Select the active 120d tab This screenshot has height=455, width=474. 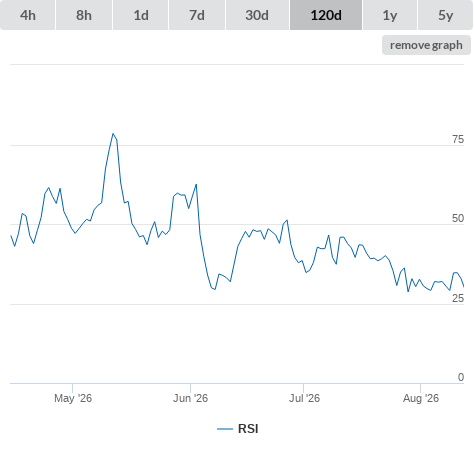coord(326,15)
